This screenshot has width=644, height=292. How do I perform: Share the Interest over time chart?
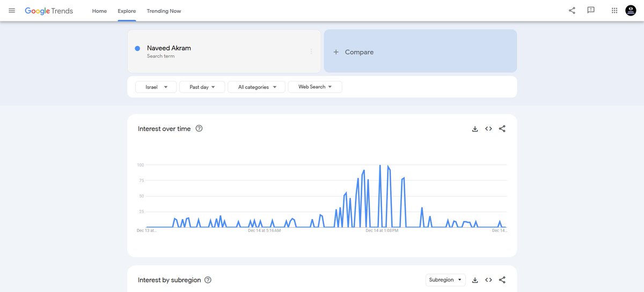(502, 129)
